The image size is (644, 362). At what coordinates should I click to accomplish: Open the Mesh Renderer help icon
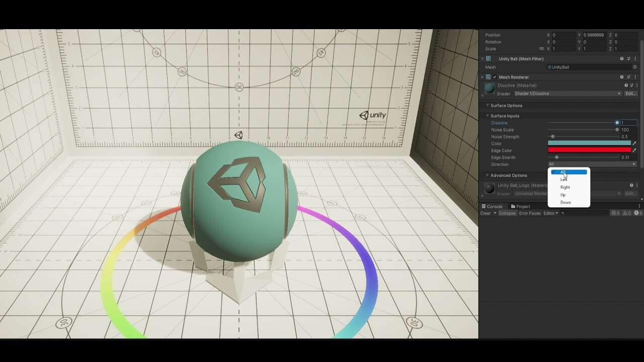click(x=622, y=77)
